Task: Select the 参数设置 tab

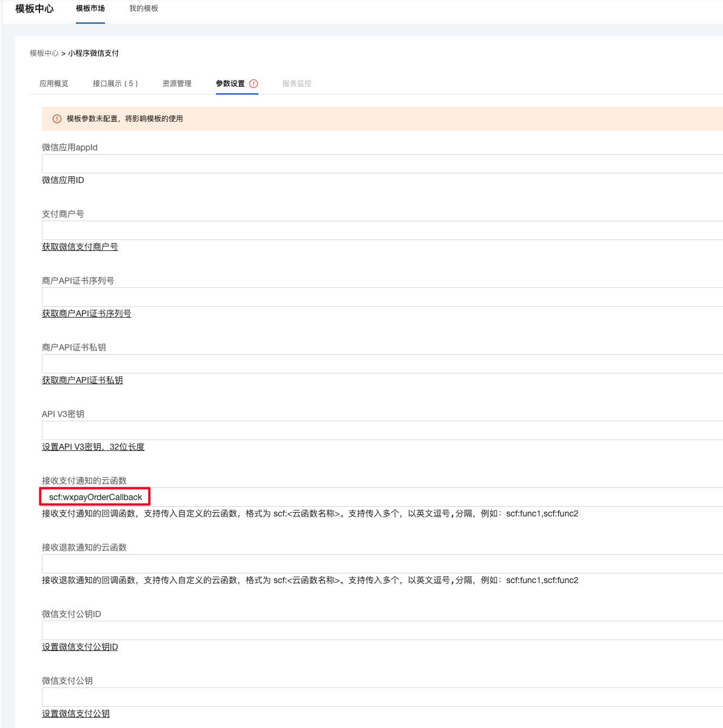Action: click(x=230, y=84)
